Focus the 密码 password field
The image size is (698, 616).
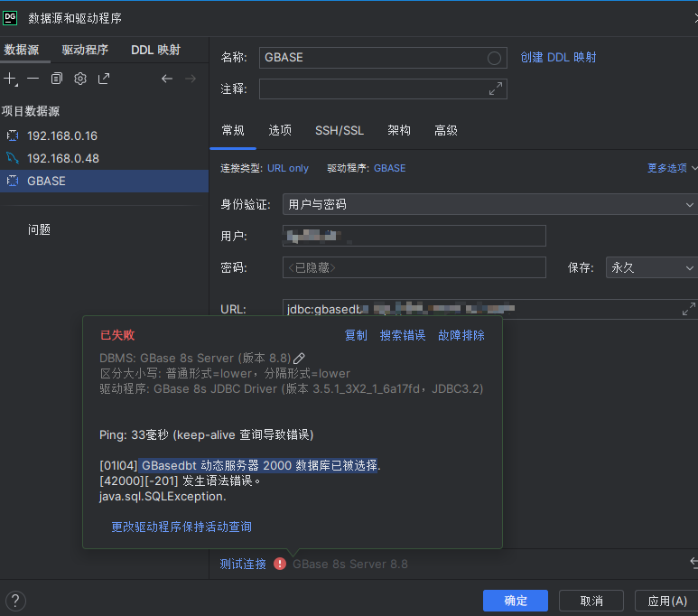(414, 267)
